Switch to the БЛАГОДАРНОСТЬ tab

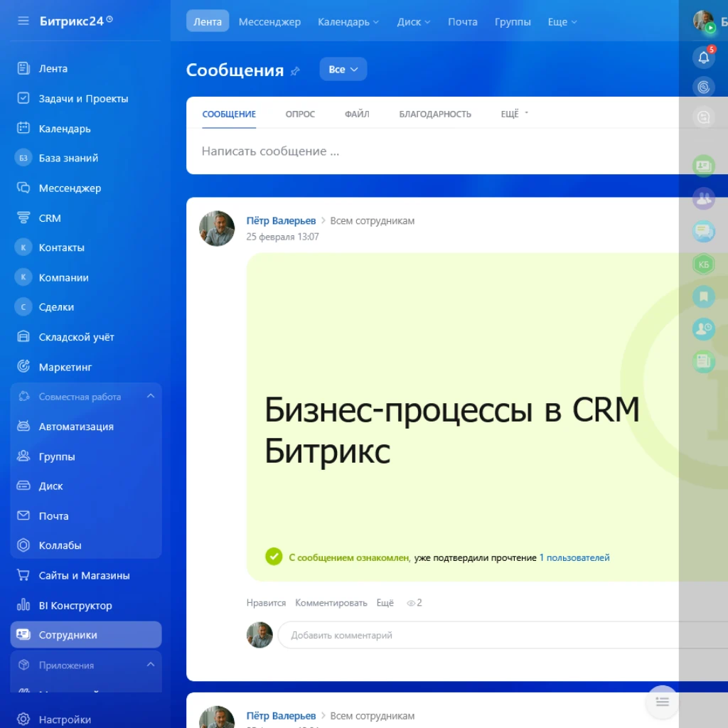tap(436, 113)
